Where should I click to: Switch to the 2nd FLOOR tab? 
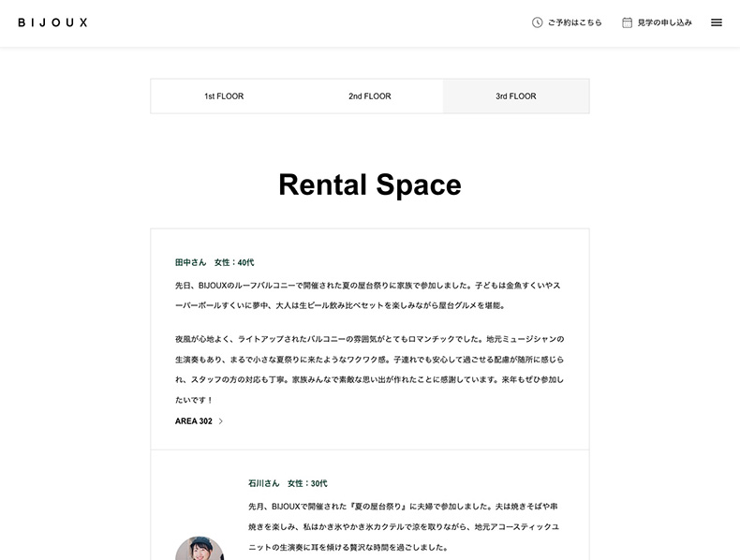click(370, 96)
